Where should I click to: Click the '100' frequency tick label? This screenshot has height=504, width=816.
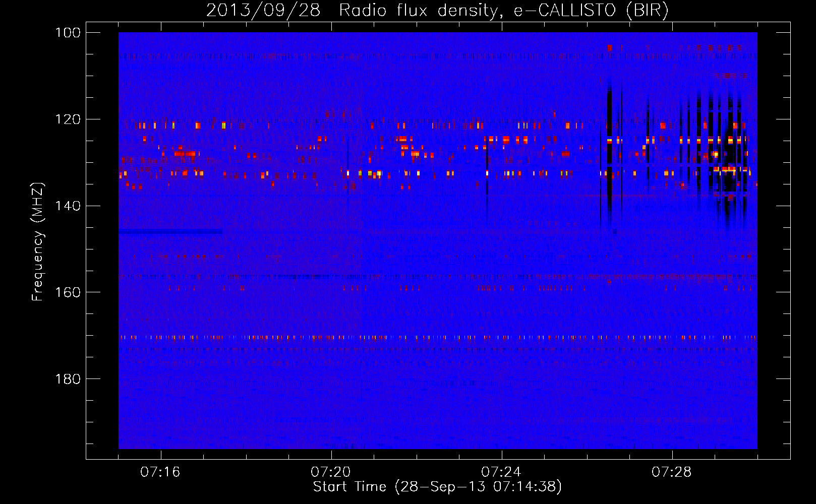pos(68,33)
